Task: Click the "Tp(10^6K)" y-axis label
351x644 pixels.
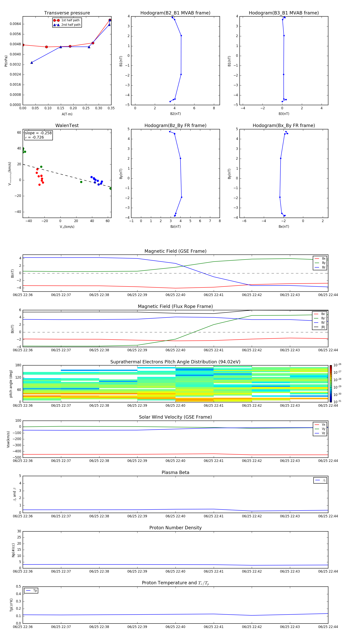Action: point(11,605)
